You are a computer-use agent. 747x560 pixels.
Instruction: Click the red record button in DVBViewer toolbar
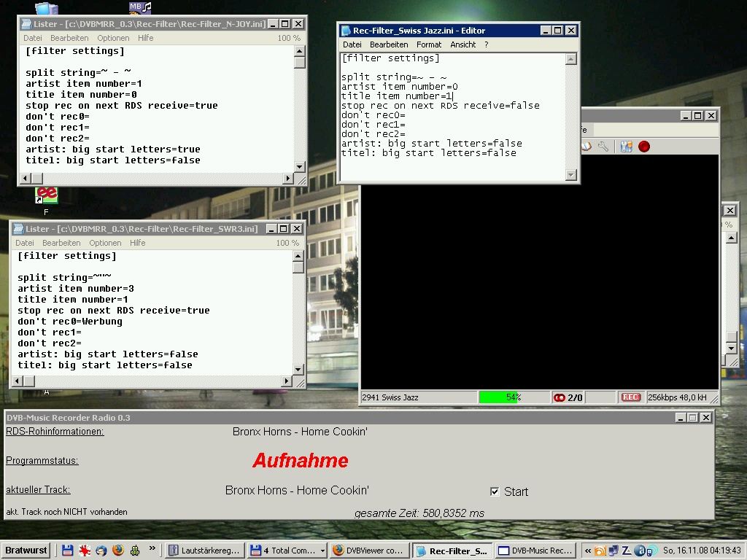click(x=644, y=147)
